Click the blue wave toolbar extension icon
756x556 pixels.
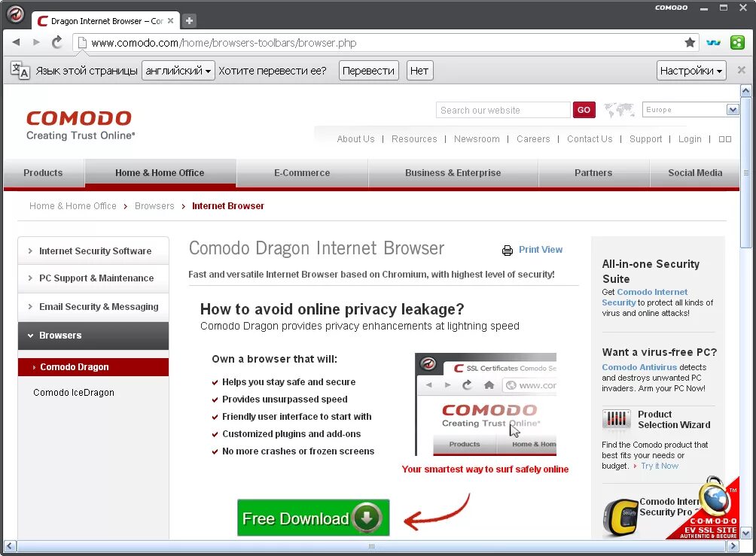point(713,42)
